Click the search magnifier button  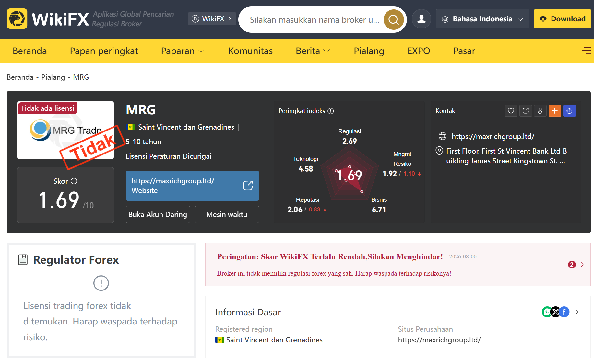coord(393,20)
